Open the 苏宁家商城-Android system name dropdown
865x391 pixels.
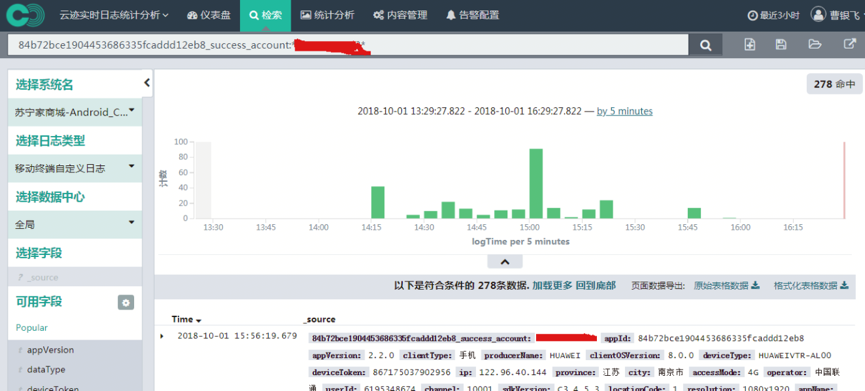pos(75,112)
